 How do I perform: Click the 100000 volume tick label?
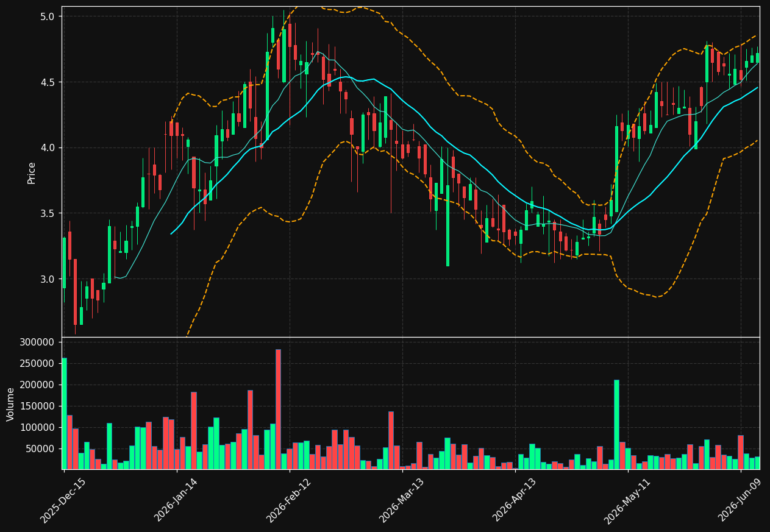pyautogui.click(x=38, y=428)
